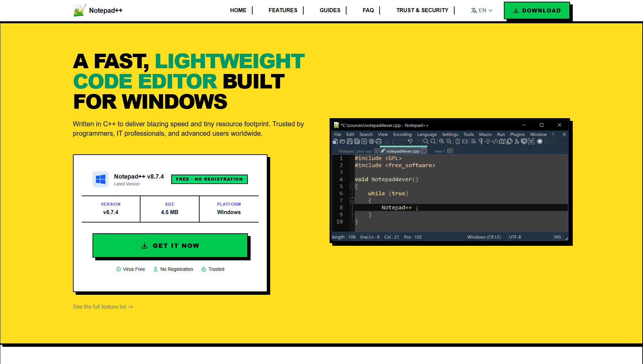The height and width of the screenshot is (364, 643).
Task: Switch to the Notepad_plus.cpp tab
Action: pos(355,151)
